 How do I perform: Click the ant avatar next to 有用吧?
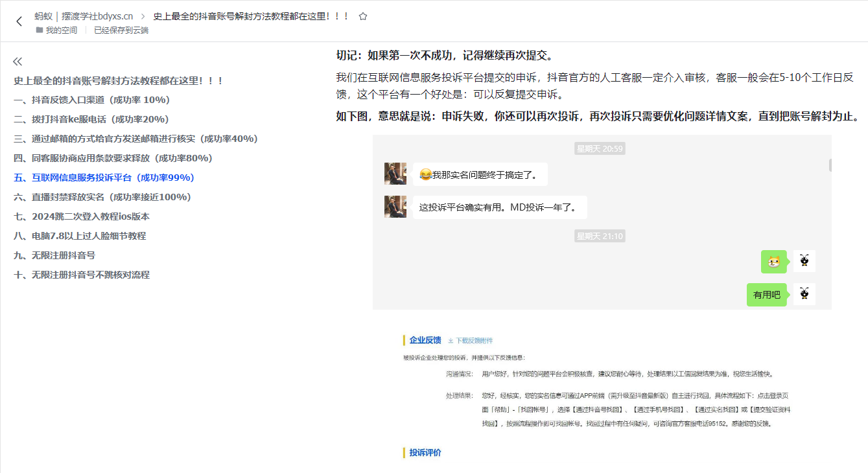click(x=804, y=294)
